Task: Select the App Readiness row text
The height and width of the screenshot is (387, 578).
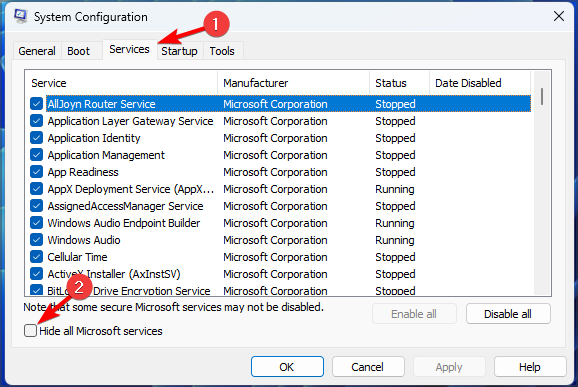Action: [83, 172]
